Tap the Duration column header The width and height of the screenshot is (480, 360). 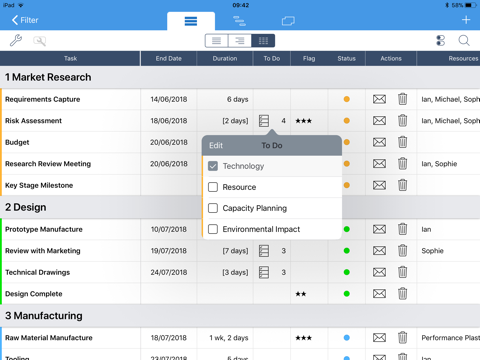pyautogui.click(x=225, y=58)
